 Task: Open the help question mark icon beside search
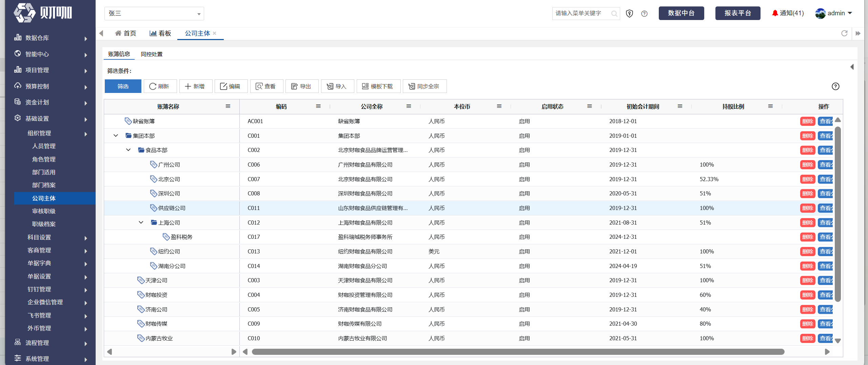pos(644,14)
